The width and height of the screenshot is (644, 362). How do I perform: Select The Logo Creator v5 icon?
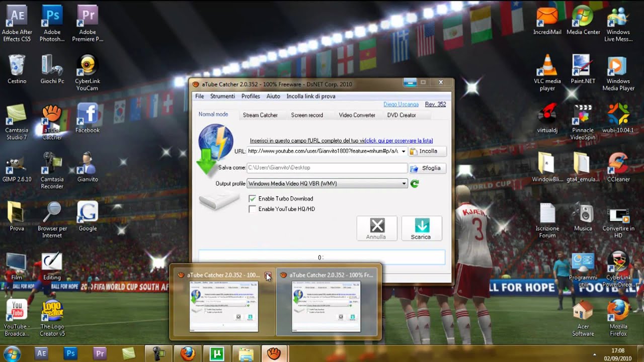point(52,318)
